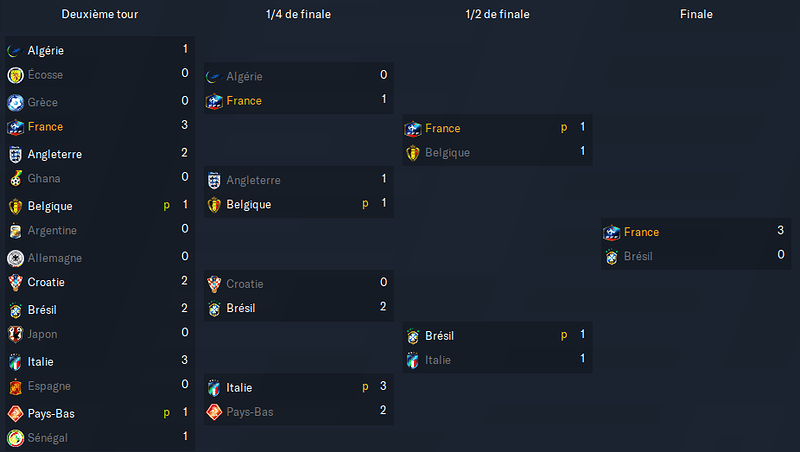Open France team link in Finale
The height and width of the screenshot is (452, 800).
(x=641, y=232)
